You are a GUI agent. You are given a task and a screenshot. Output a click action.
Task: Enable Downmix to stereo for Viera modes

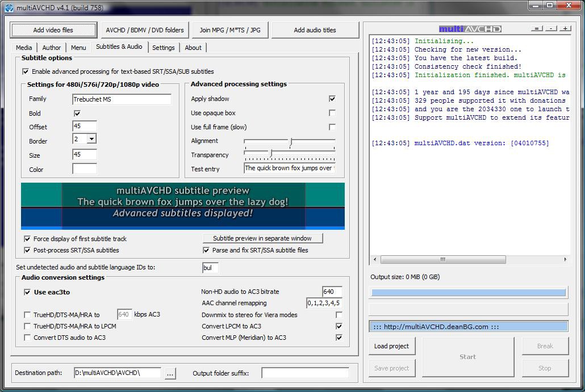click(339, 315)
